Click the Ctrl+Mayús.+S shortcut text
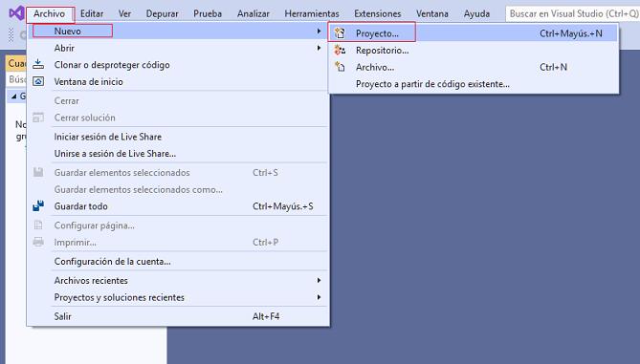Viewport: 640px width, 364px height. [283, 206]
